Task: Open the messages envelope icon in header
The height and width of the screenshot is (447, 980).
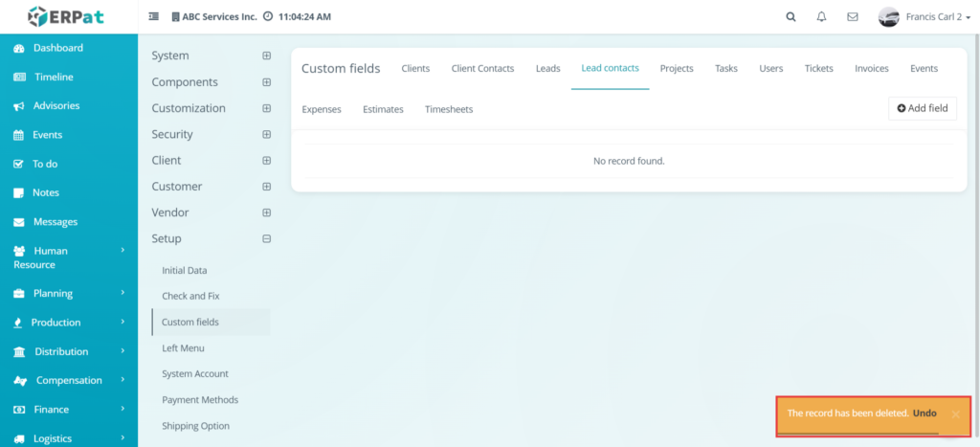Action: click(852, 17)
